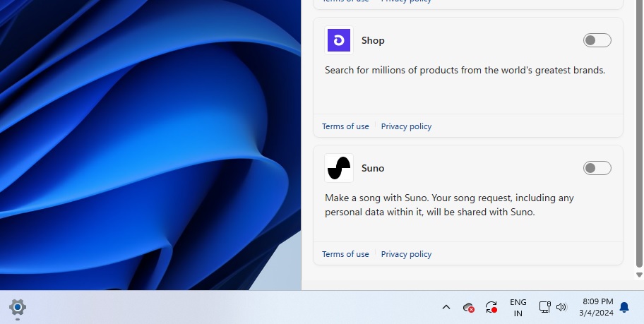
Task: Open OneDrive cloud icon with red error
Action: pos(468,307)
